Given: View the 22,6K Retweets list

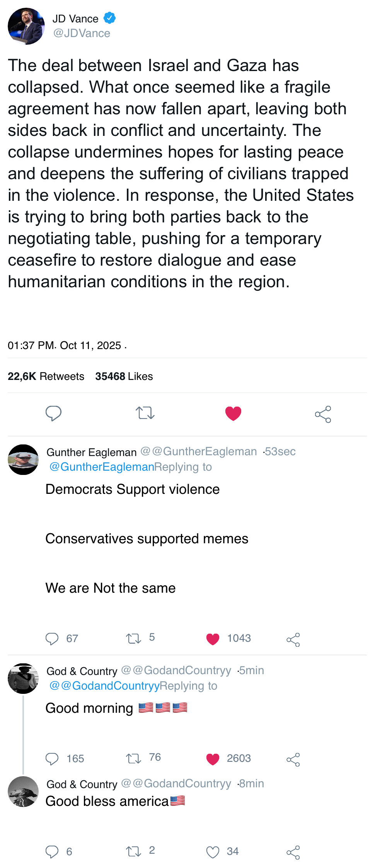Looking at the screenshot, I should click(x=46, y=376).
